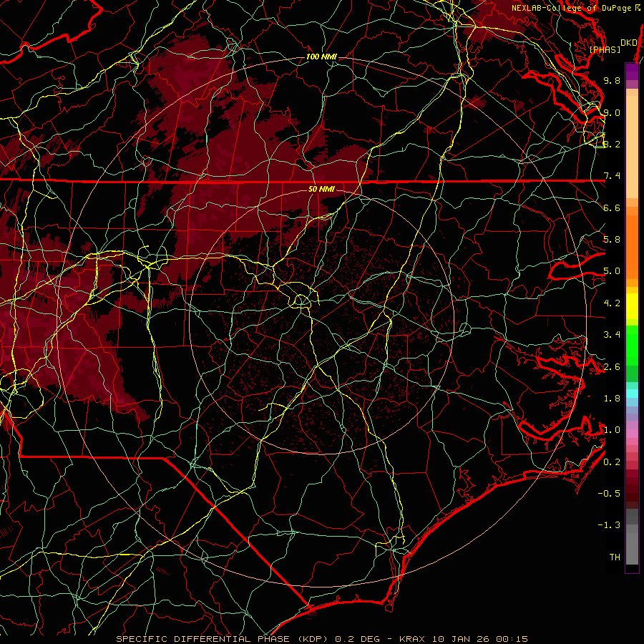Click the 8.2 value on color scale

612,144
